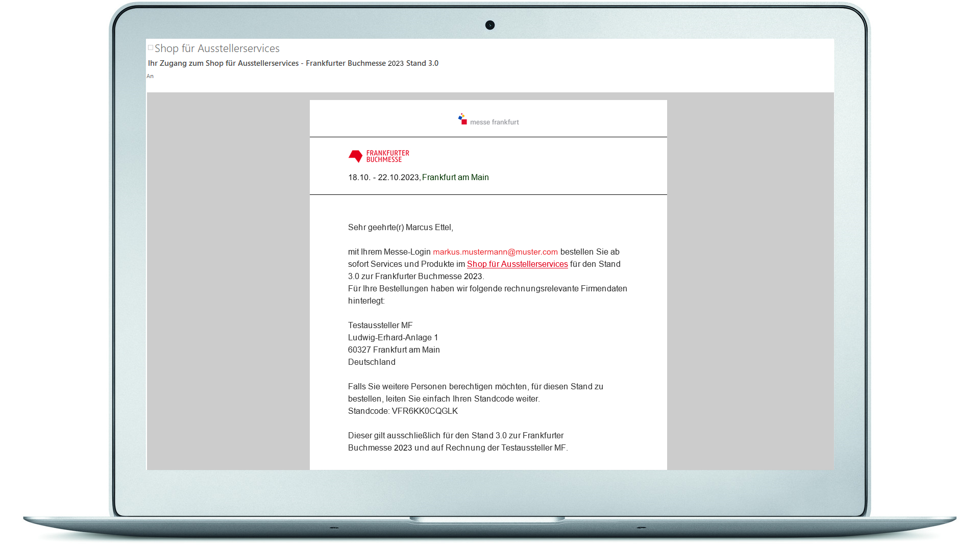Click the red Frankfurter Buchmesse logo
Image resolution: width=980 pixels, height=548 pixels.
[379, 156]
